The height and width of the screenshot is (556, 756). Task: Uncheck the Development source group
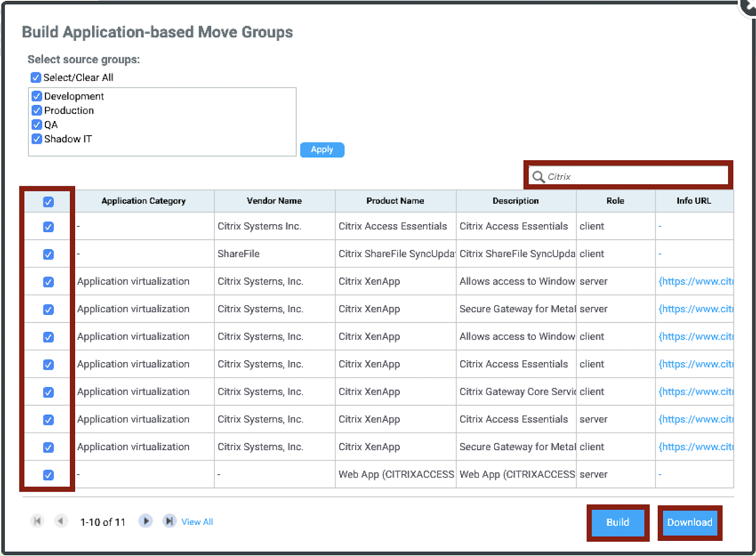coord(37,96)
